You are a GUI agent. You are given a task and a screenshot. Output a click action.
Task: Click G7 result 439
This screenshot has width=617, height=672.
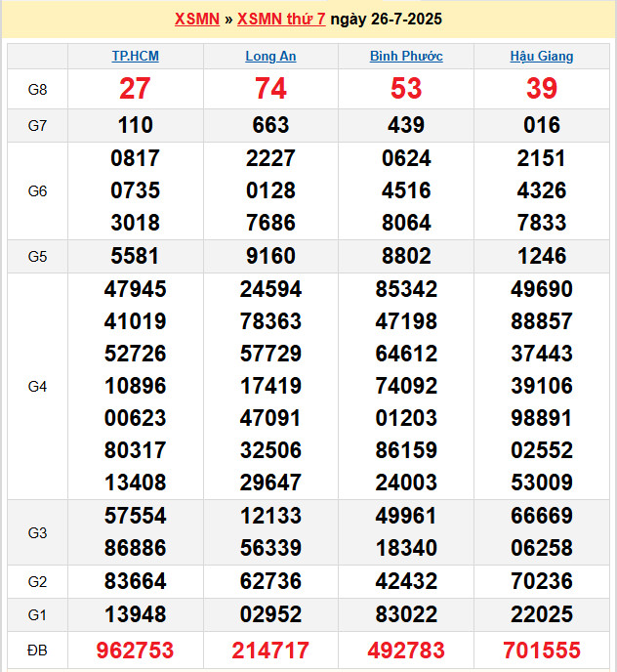pyautogui.click(x=406, y=125)
